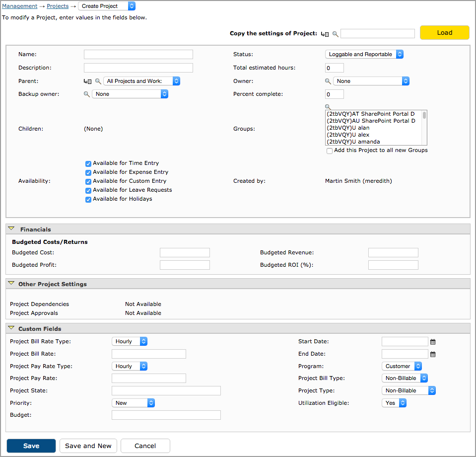Toggle Available for Custom Entry checkbox

[88, 182]
